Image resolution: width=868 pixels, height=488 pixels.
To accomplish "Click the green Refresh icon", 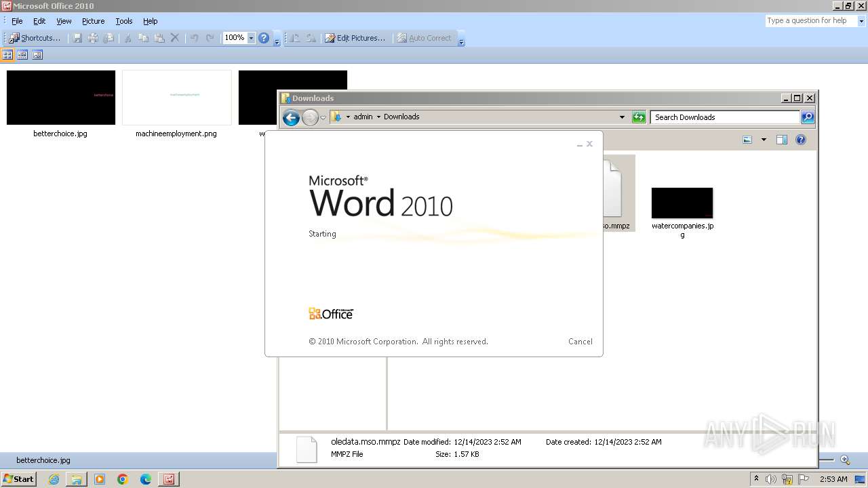I will [639, 117].
